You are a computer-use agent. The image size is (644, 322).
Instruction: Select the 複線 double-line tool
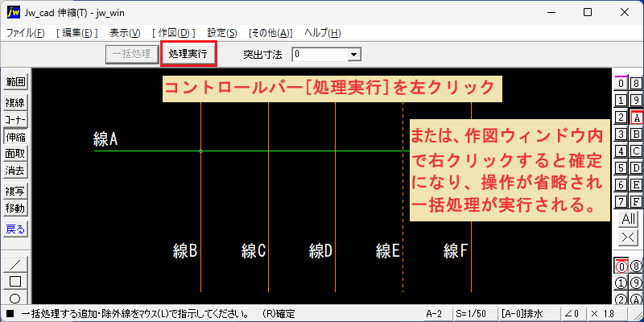(15, 103)
